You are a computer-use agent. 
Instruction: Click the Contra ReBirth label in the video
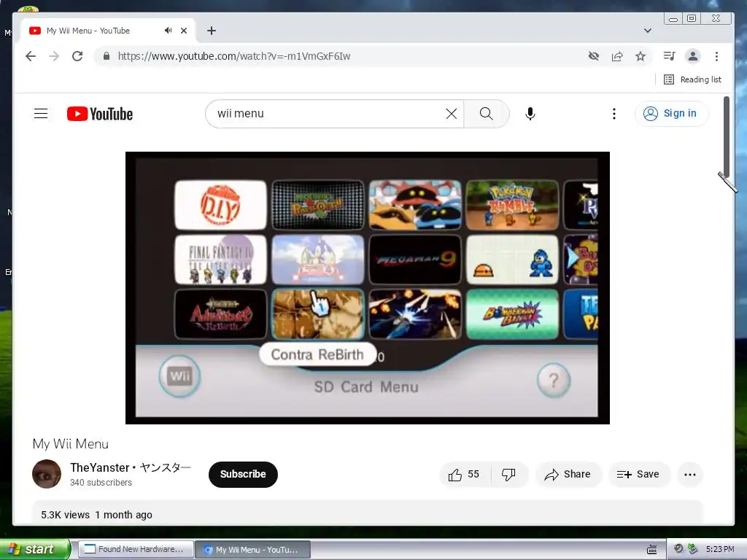pos(317,354)
